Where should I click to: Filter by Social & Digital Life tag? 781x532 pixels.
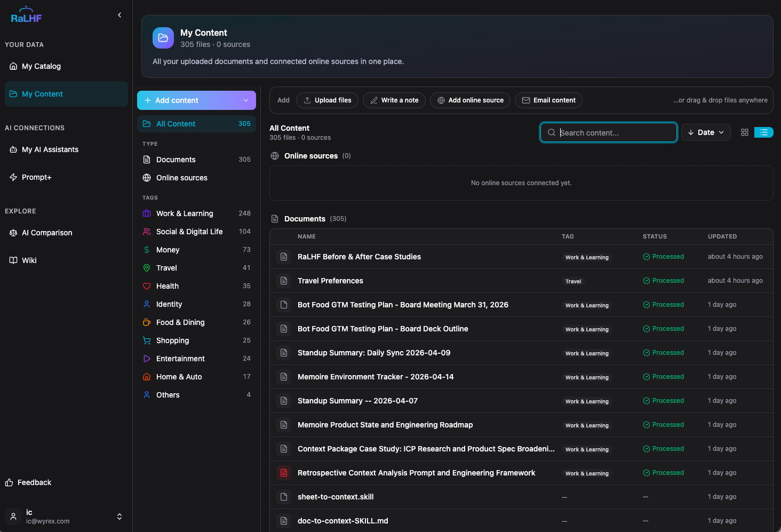196,232
